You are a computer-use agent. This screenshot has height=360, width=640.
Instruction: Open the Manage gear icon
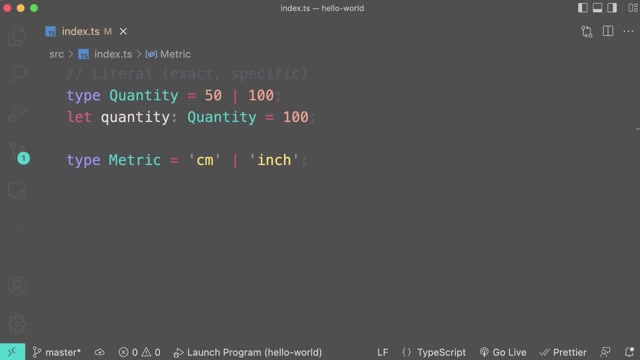(17, 324)
